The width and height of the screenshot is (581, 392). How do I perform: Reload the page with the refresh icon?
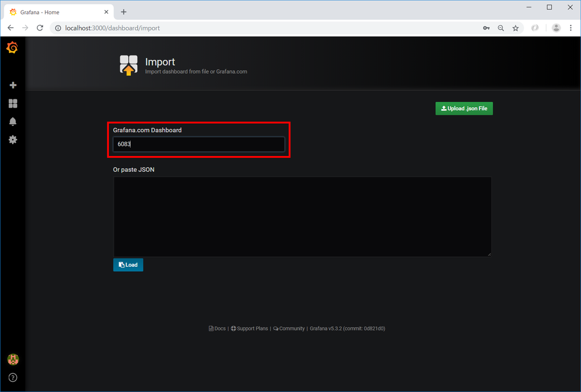(x=40, y=28)
